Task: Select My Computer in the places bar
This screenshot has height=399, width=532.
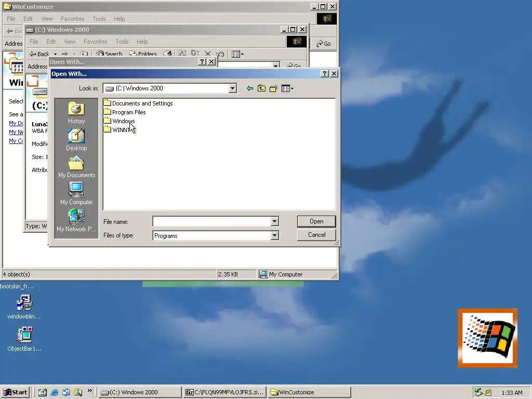Action: tap(76, 194)
